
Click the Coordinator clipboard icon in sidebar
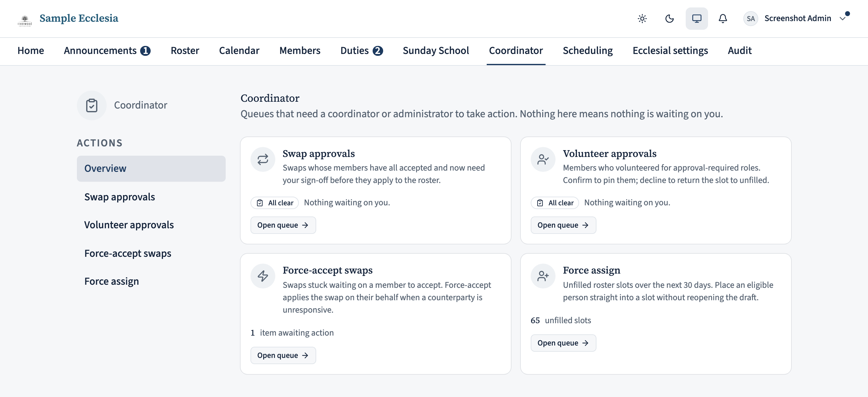[92, 105]
